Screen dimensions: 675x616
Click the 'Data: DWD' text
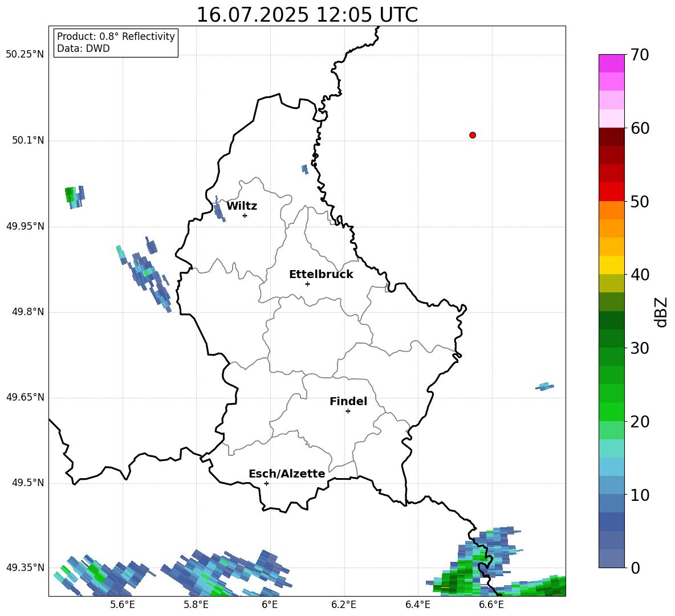(x=83, y=48)
